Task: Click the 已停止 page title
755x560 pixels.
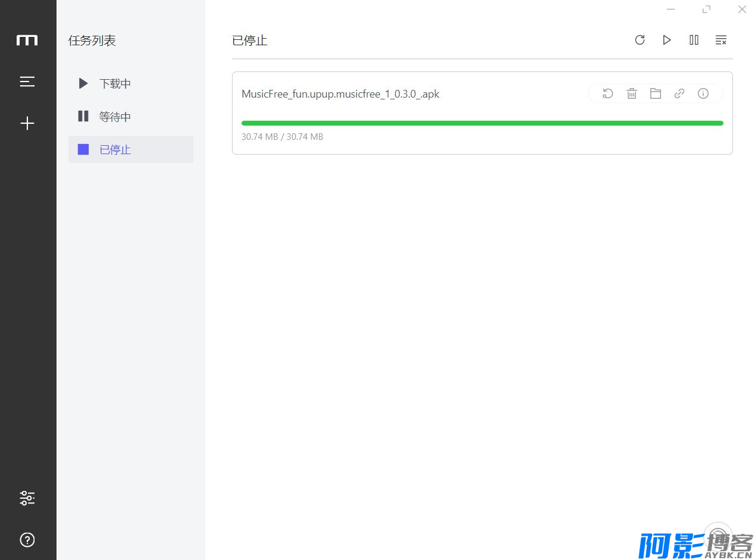Action: point(250,41)
